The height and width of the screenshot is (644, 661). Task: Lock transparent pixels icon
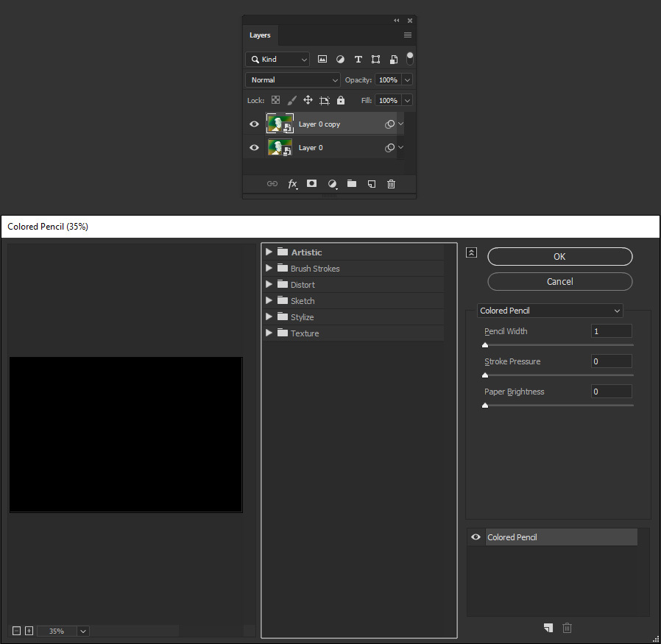coord(275,100)
